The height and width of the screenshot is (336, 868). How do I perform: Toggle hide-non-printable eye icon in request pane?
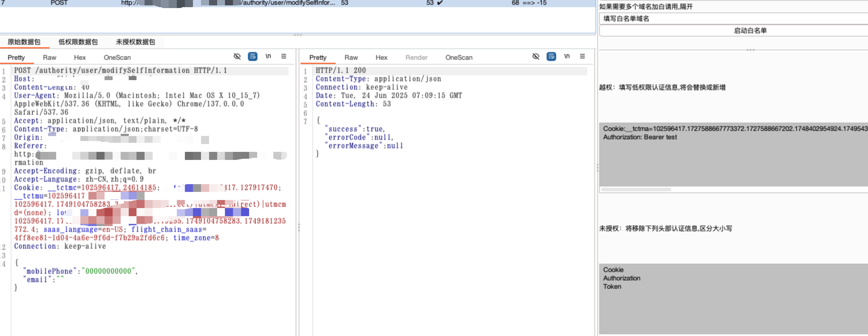237,56
